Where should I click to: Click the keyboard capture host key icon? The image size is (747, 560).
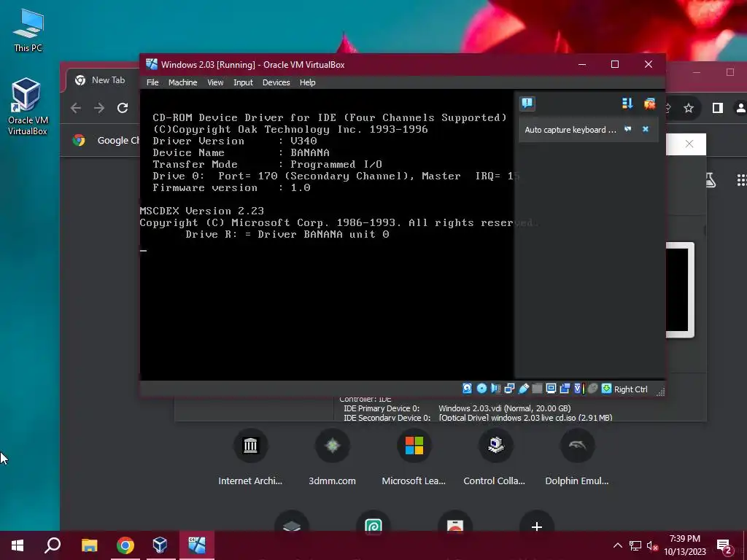point(606,389)
